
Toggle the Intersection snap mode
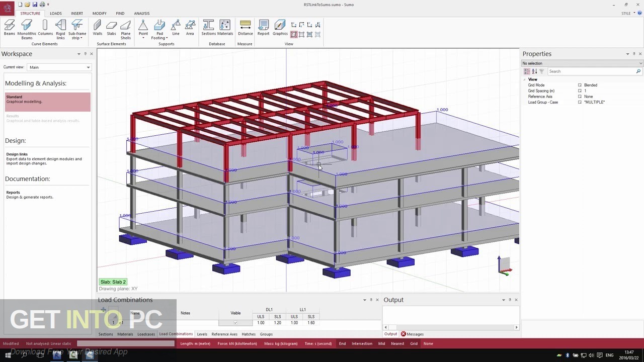[x=362, y=343]
